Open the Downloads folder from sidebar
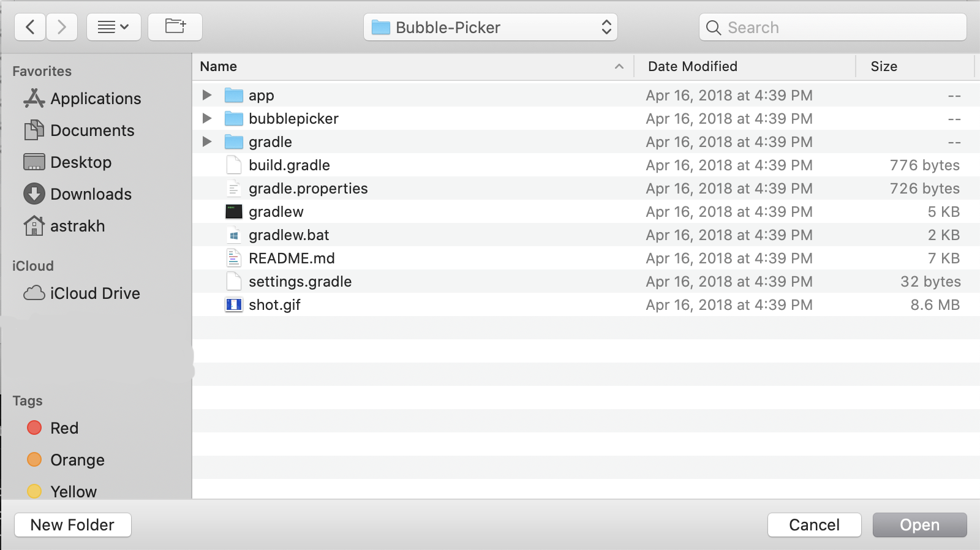This screenshot has width=980, height=550. 91,194
